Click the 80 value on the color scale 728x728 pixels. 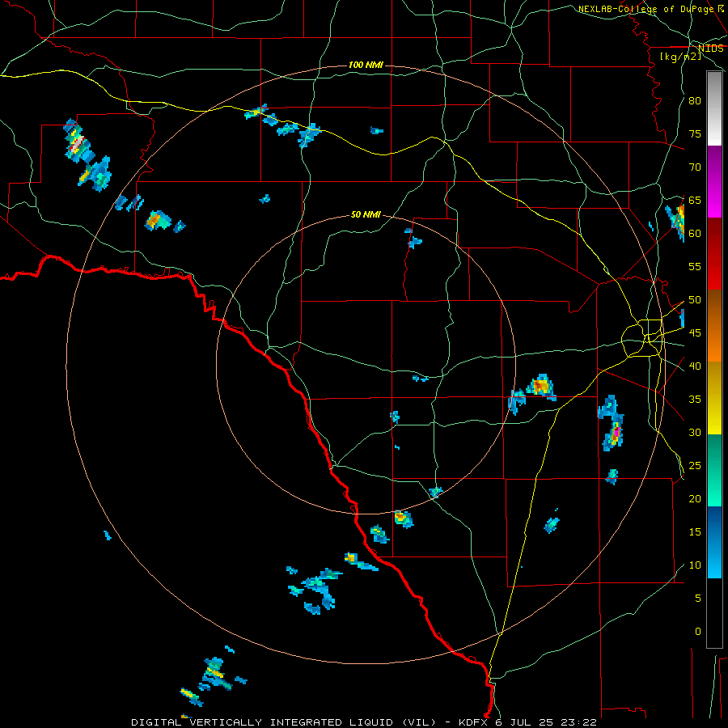pyautogui.click(x=695, y=101)
